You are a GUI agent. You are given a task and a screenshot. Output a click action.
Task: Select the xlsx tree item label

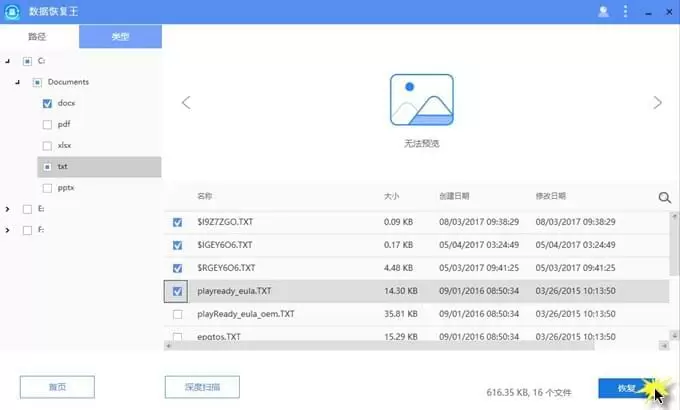pos(64,145)
